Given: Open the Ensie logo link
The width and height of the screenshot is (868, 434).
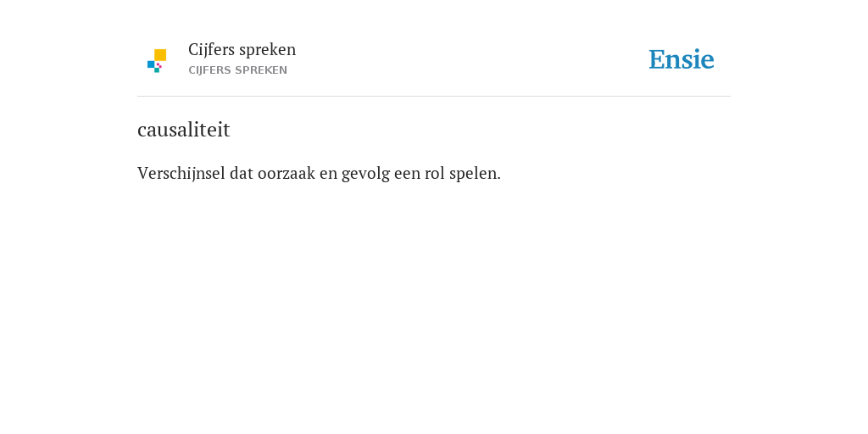Looking at the screenshot, I should (x=682, y=59).
